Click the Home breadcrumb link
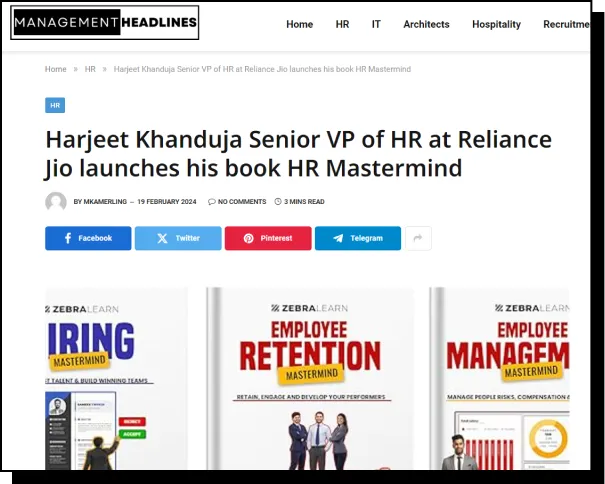The image size is (605, 484). [x=56, y=69]
